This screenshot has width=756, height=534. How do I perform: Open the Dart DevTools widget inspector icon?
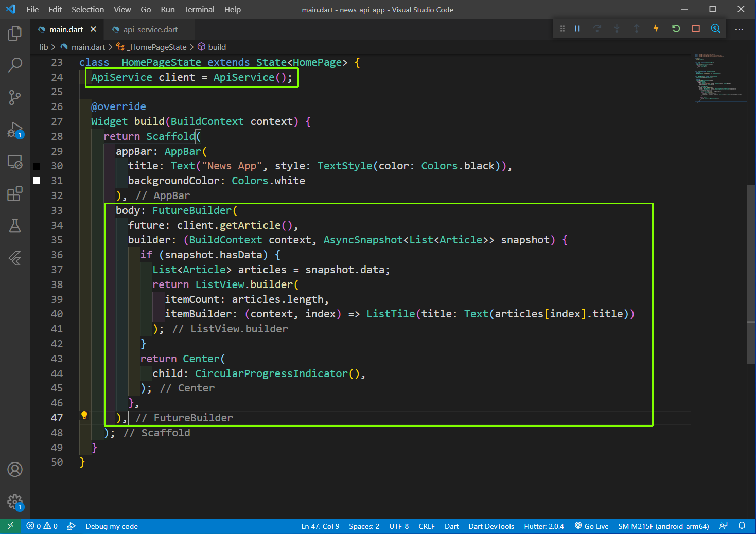point(715,29)
